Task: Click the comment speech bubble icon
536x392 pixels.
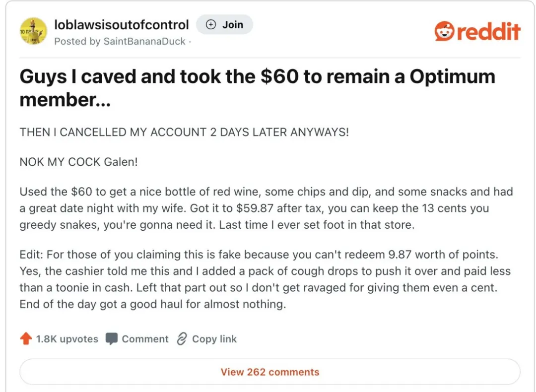Action: click(x=112, y=339)
